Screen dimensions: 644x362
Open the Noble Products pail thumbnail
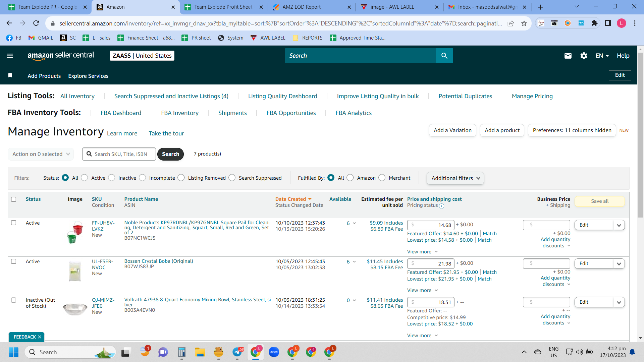[75, 232]
